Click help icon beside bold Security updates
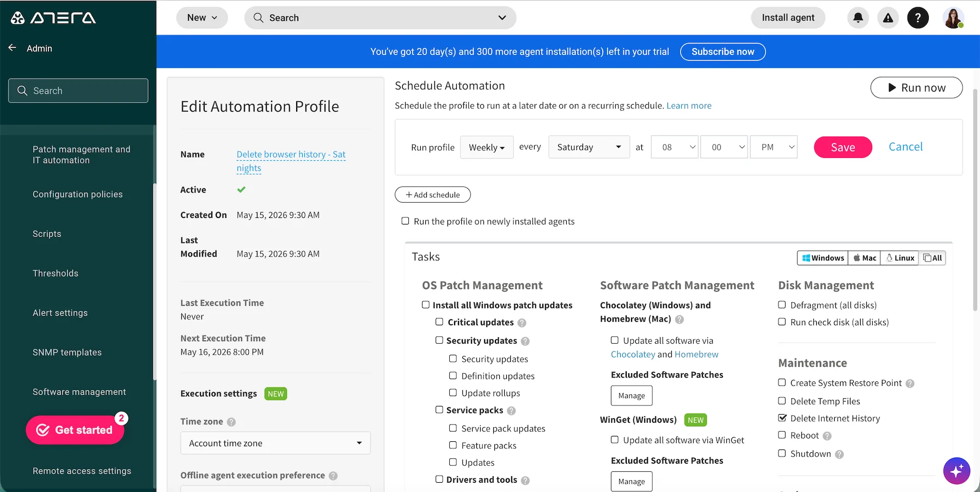Screen dimensions: 980x492 [x=525, y=341]
